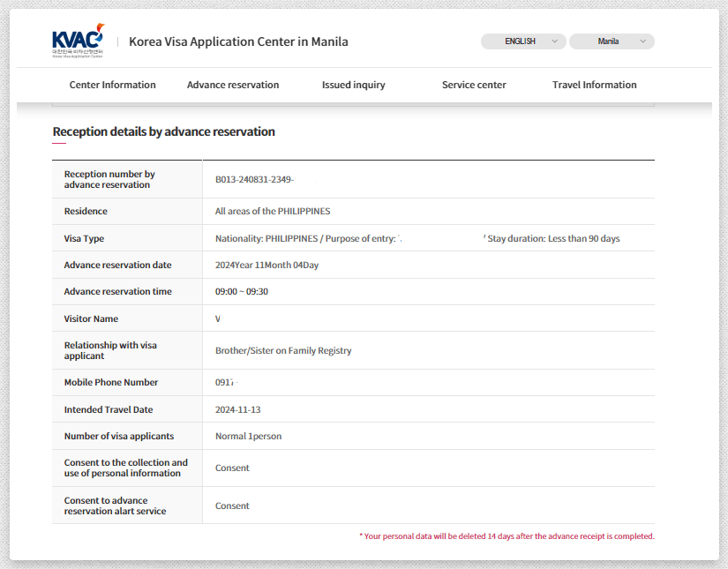Screen dimensions: 728x569
Task: Click the reservation date 2024Year 11Month 04Day
Action: pyautogui.click(x=266, y=266)
